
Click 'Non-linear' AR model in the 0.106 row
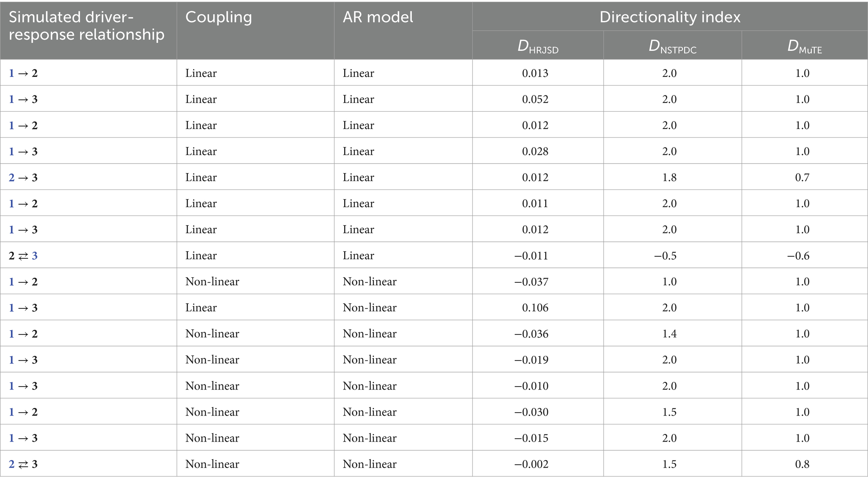(x=369, y=308)
